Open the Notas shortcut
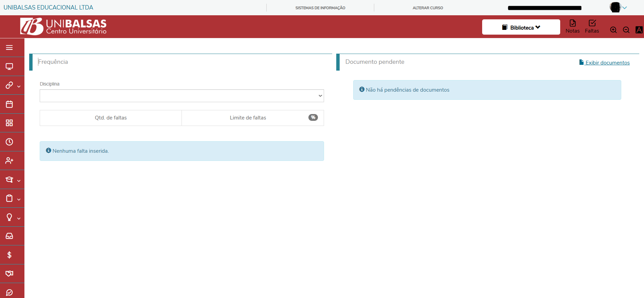This screenshot has width=644, height=298. coord(572,26)
